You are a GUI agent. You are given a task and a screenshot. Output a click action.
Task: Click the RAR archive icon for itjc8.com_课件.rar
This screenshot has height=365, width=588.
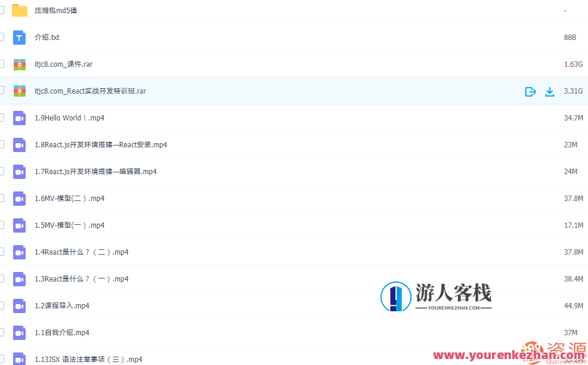[20, 64]
